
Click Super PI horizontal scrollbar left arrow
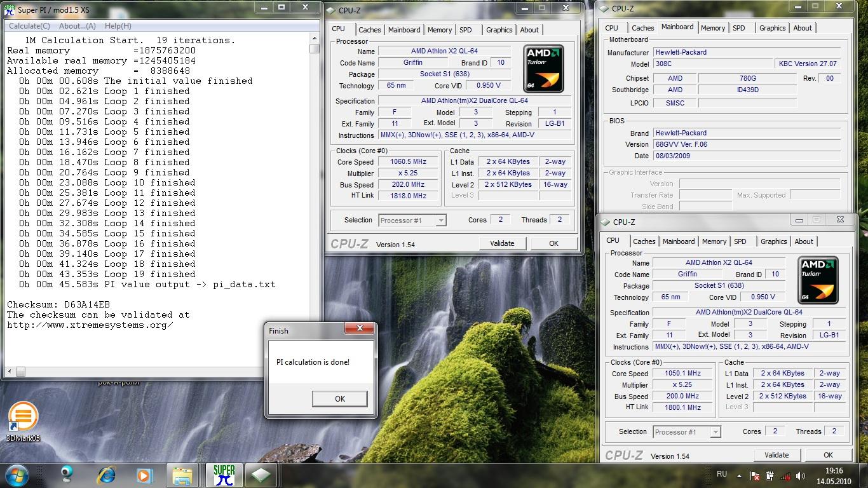10,372
